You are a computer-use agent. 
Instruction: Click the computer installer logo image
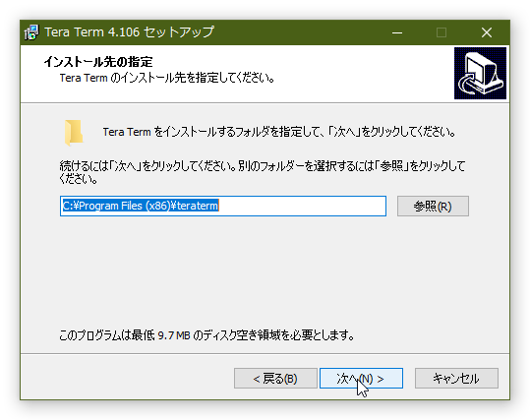tap(480, 74)
